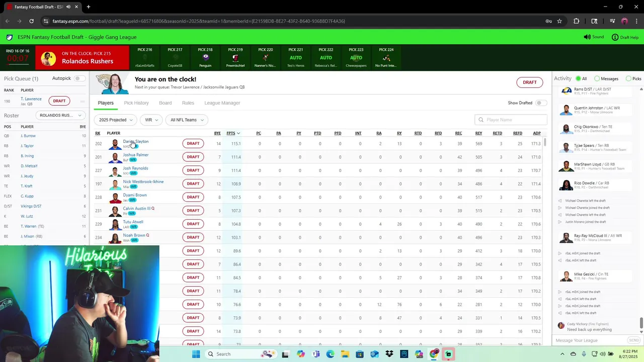Open Microsoft Edge from taskbar
Screen dimensions: 644x362
(x=331, y=354)
